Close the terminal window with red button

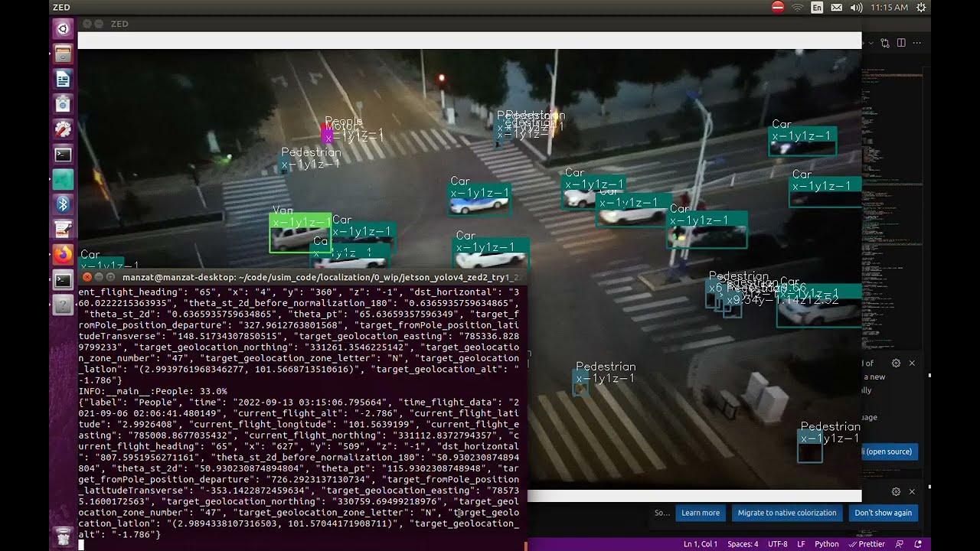click(87, 277)
